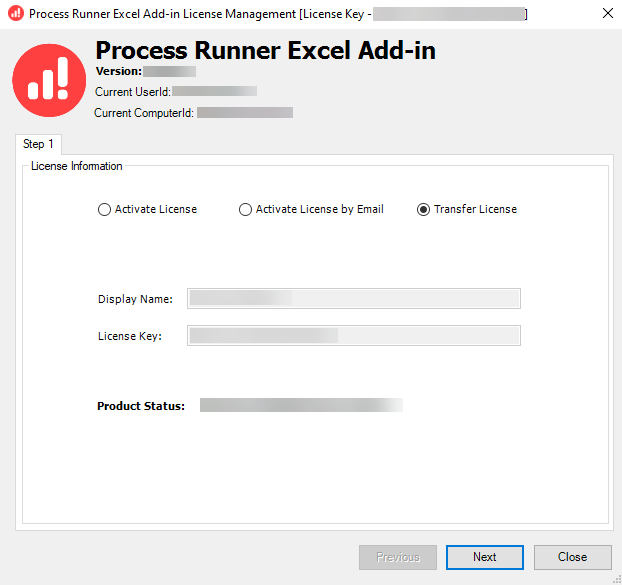The width and height of the screenshot is (622, 585).
Task: Close the License Management window with X
Action: point(607,14)
